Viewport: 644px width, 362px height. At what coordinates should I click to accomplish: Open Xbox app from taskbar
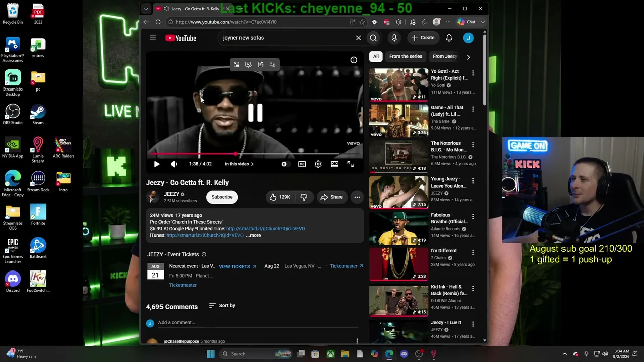[x=330, y=354]
